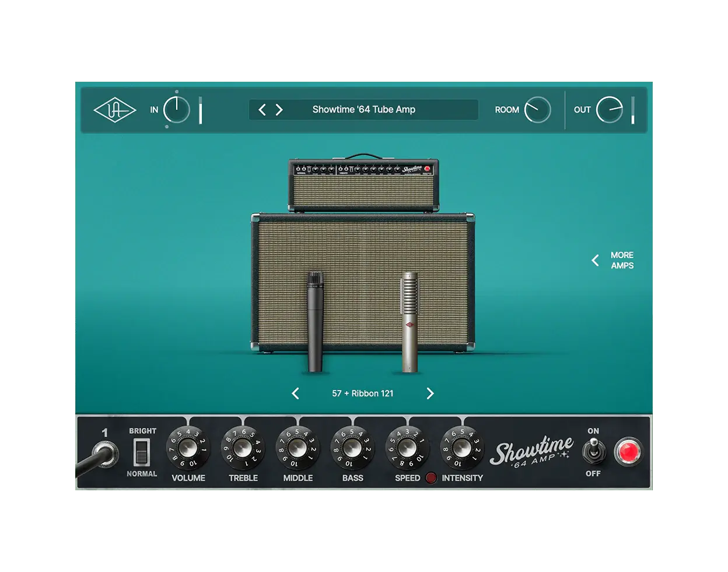Flip the BRIGHT/NORMAL switch
Image resolution: width=728 pixels, height=572 pixels.
pos(141,452)
